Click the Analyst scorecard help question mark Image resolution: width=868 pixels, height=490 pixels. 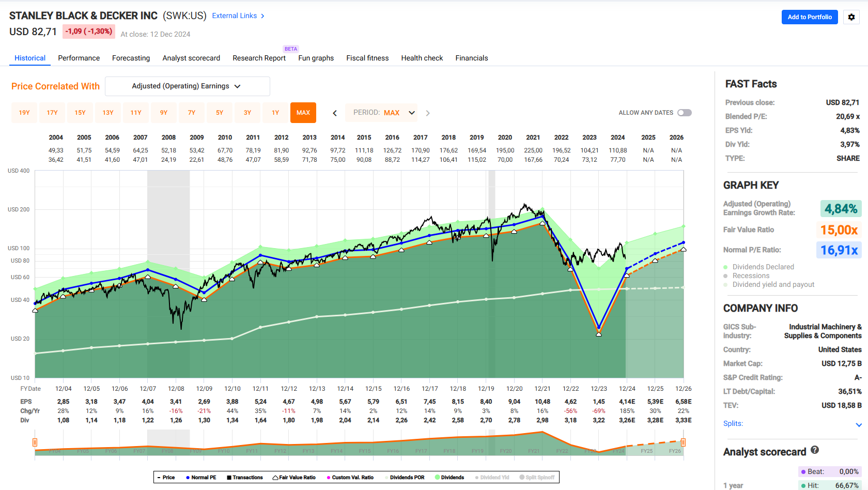coord(815,450)
